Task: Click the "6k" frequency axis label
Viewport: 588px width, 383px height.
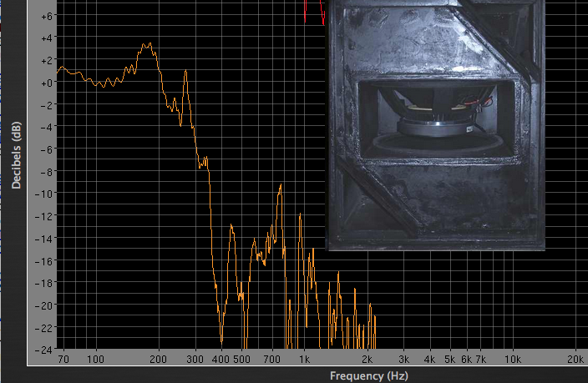Action: pyautogui.click(x=467, y=360)
